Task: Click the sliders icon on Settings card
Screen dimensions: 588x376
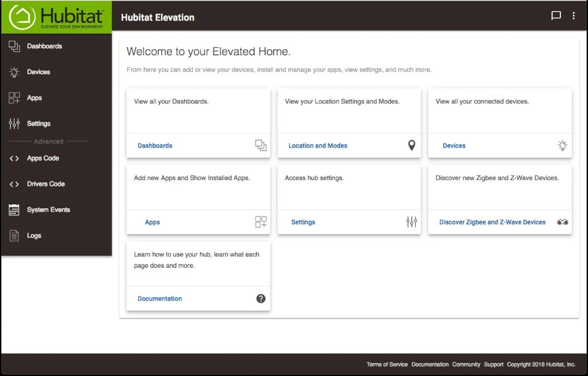Action: (x=412, y=222)
